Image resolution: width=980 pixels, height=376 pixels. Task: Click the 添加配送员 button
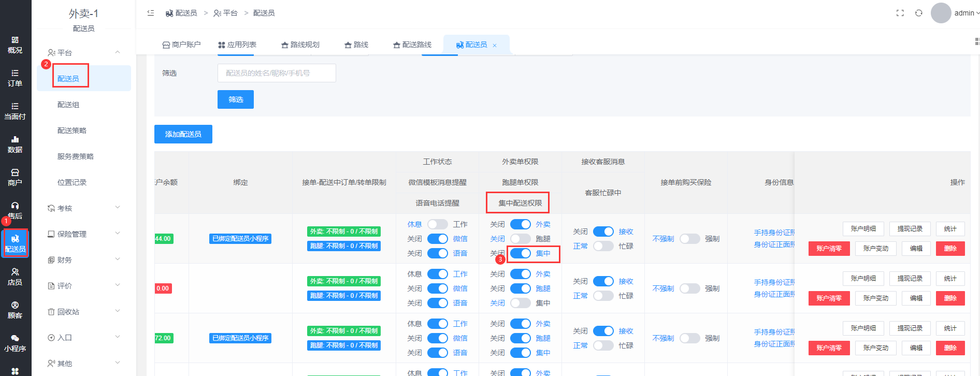[183, 134]
